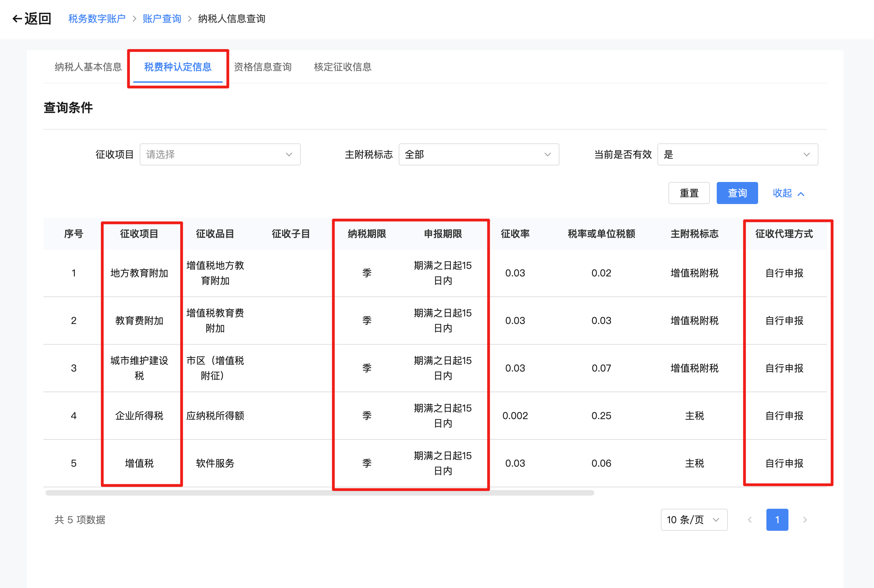
Task: Open the 核定征收信息 tab
Action: coord(342,67)
